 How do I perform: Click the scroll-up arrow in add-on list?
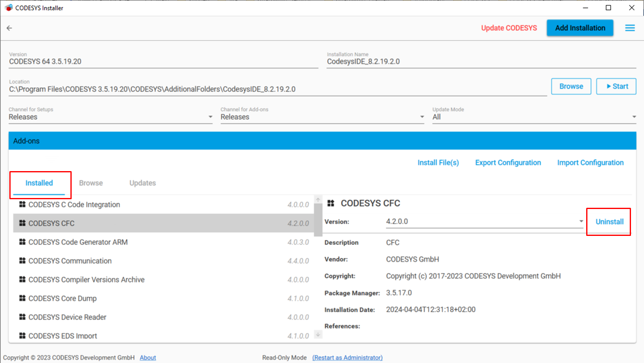318,200
